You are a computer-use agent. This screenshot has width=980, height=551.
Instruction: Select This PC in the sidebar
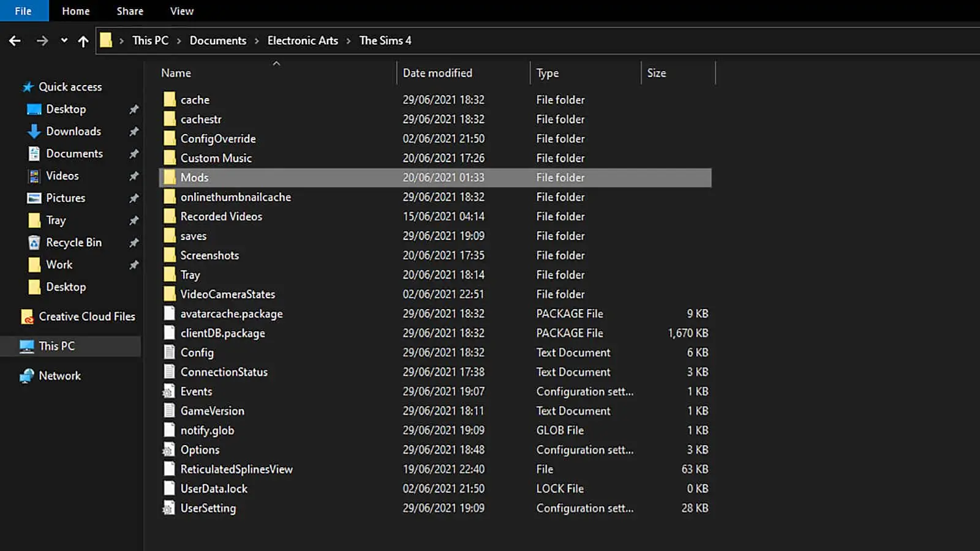(56, 346)
